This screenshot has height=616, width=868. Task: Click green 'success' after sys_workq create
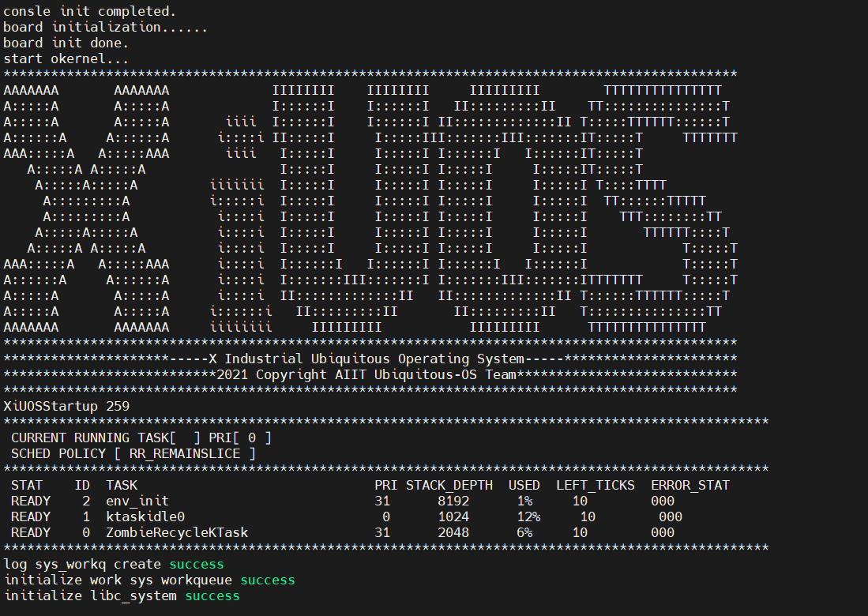pos(197,565)
